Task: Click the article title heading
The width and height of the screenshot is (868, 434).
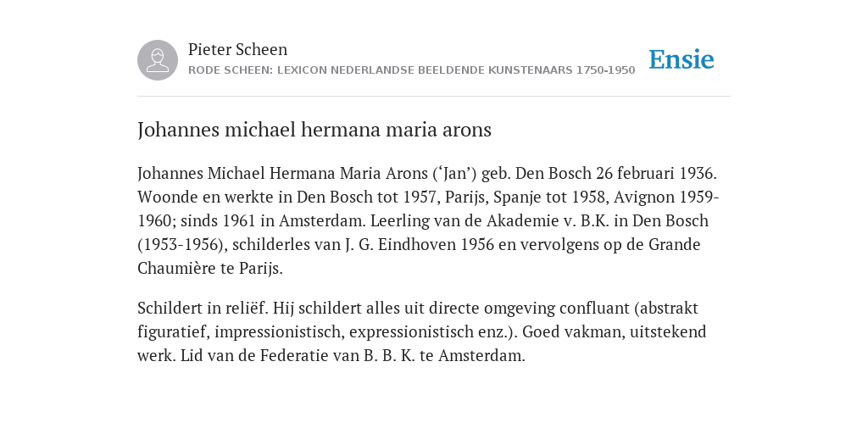Action: click(314, 130)
